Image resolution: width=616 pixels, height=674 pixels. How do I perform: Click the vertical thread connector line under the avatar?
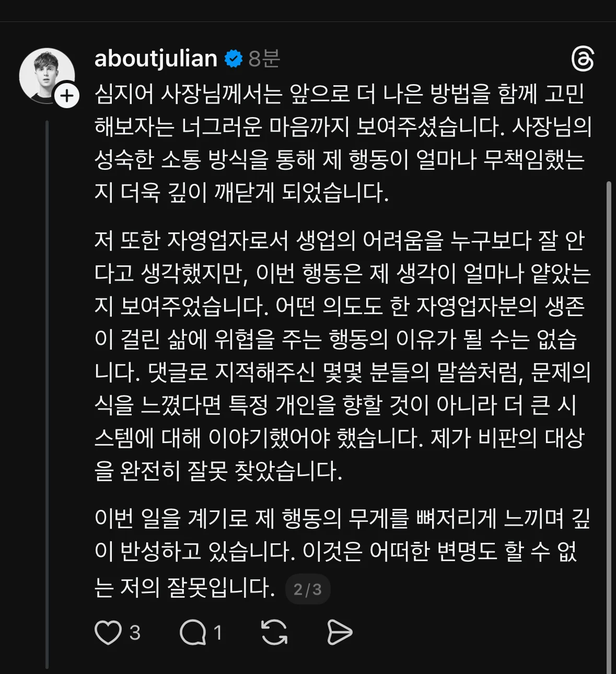tap(47, 392)
